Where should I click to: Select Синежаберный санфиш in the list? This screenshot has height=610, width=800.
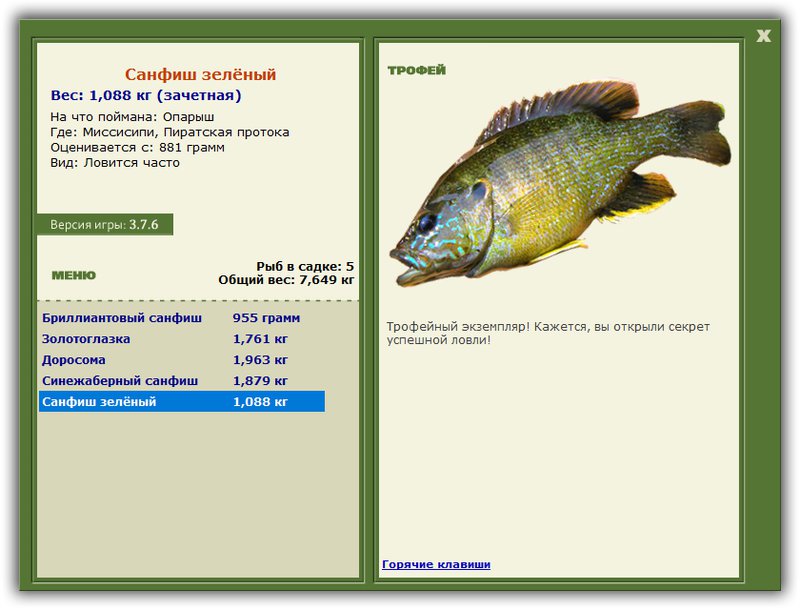pos(182,380)
